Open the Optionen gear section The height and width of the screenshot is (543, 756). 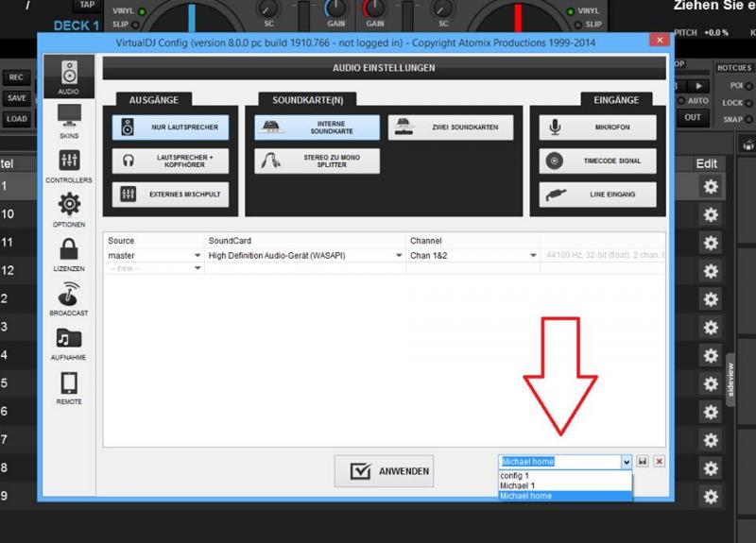[x=69, y=210]
